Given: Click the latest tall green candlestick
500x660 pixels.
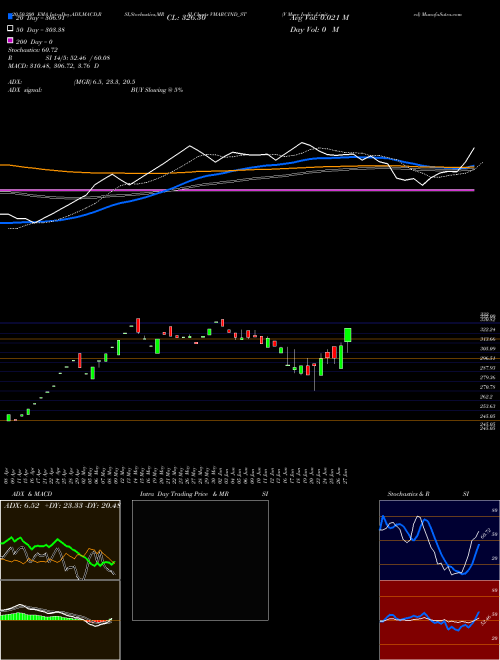Looking at the screenshot, I should [x=348, y=335].
